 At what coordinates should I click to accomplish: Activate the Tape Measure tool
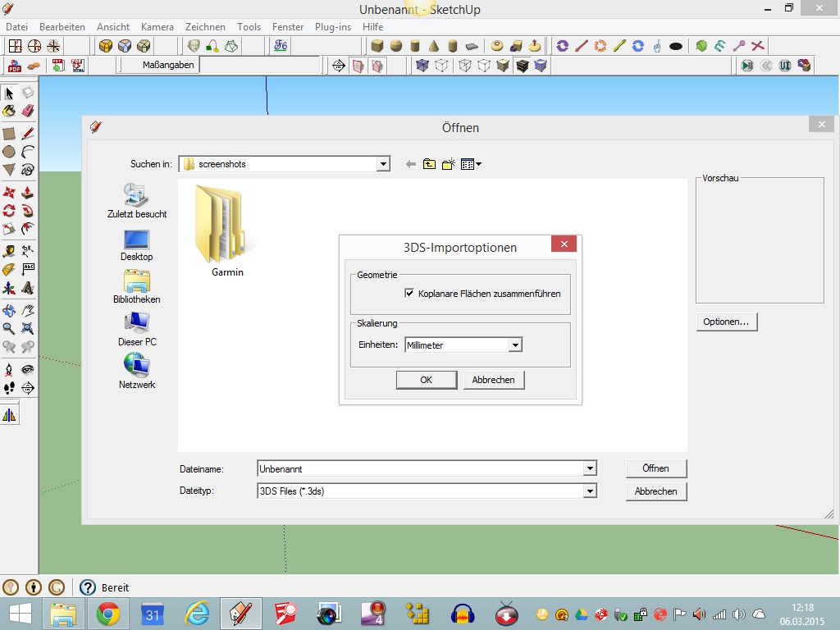9,251
